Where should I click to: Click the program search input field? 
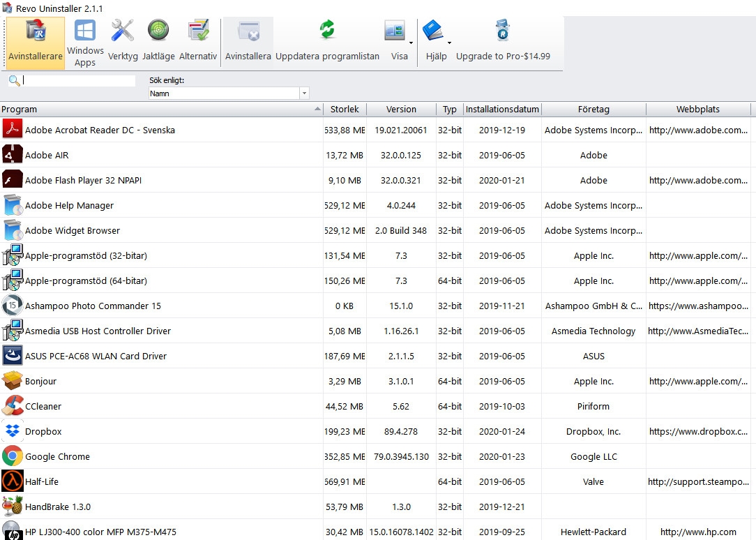pyautogui.click(x=79, y=81)
